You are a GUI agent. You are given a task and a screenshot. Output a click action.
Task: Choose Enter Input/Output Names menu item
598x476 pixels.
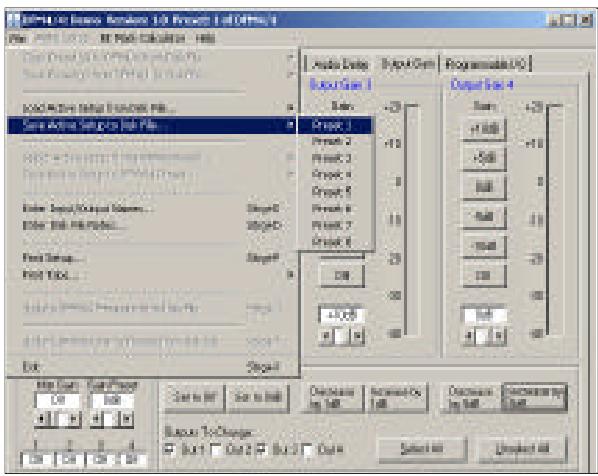[152, 209]
